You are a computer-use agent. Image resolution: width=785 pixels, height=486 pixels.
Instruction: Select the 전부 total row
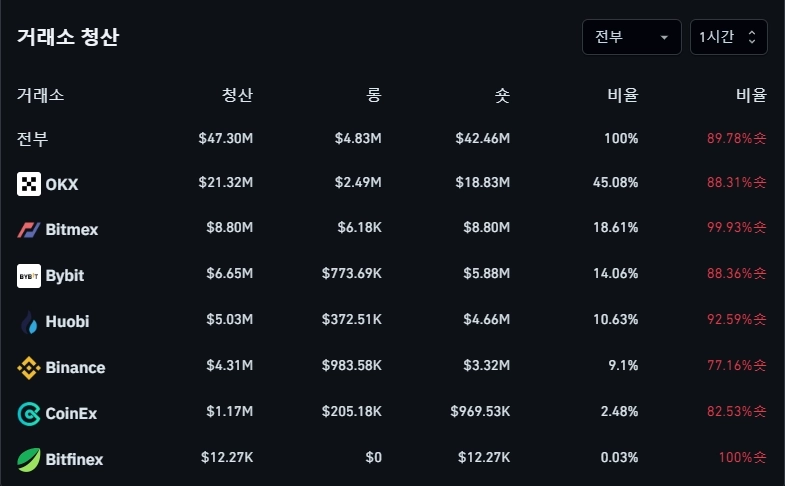pyautogui.click(x=32, y=138)
